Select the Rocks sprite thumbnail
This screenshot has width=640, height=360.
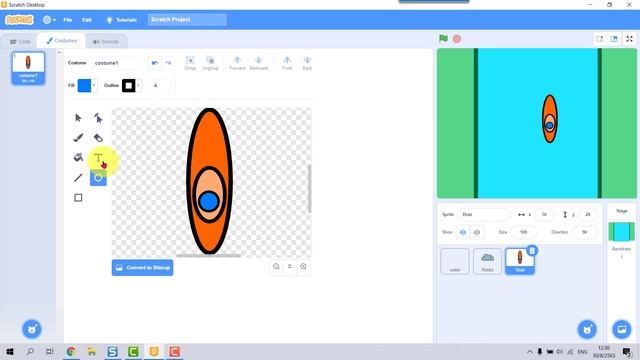point(487,261)
